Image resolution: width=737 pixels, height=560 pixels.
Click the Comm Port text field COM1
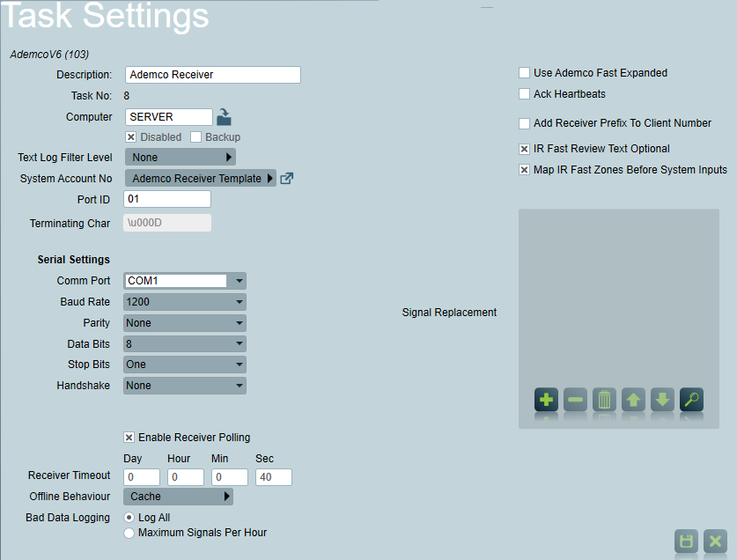176,281
